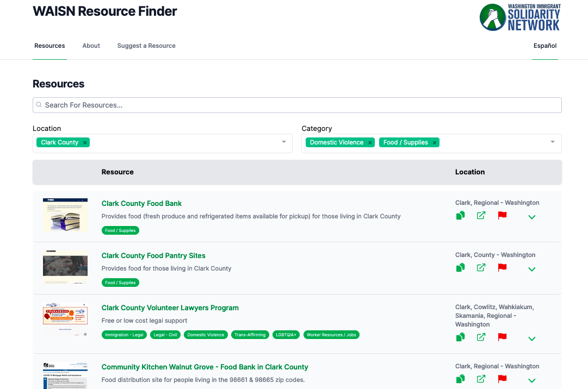Viewport: 588px width, 389px height.
Task: Click 'Clark, County - Washington' location text
Action: coord(496,255)
